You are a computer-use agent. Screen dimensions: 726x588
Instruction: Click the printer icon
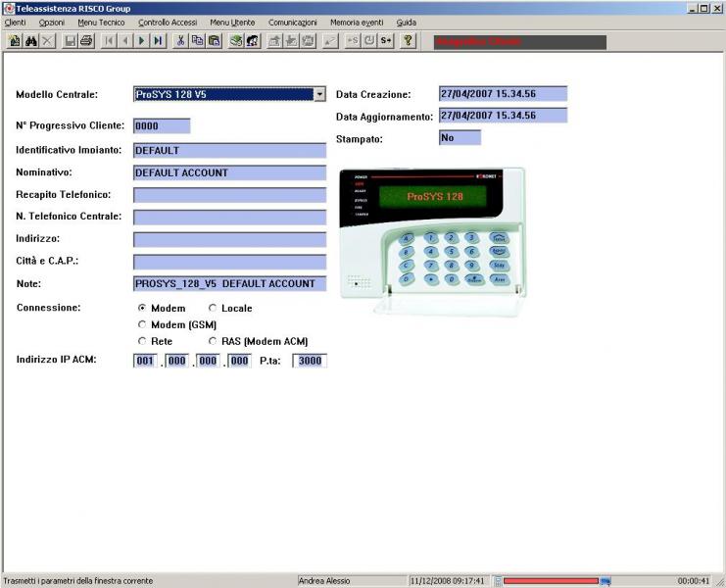point(86,41)
